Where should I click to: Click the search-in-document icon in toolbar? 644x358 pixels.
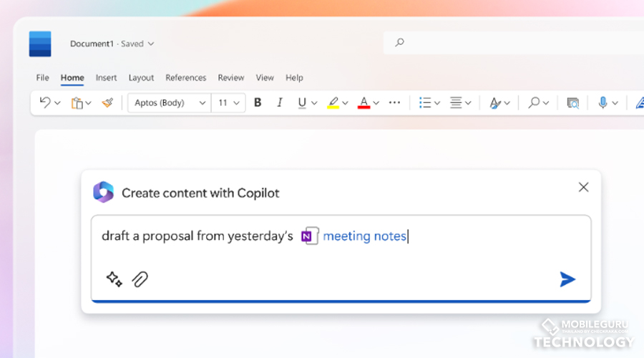tap(572, 103)
